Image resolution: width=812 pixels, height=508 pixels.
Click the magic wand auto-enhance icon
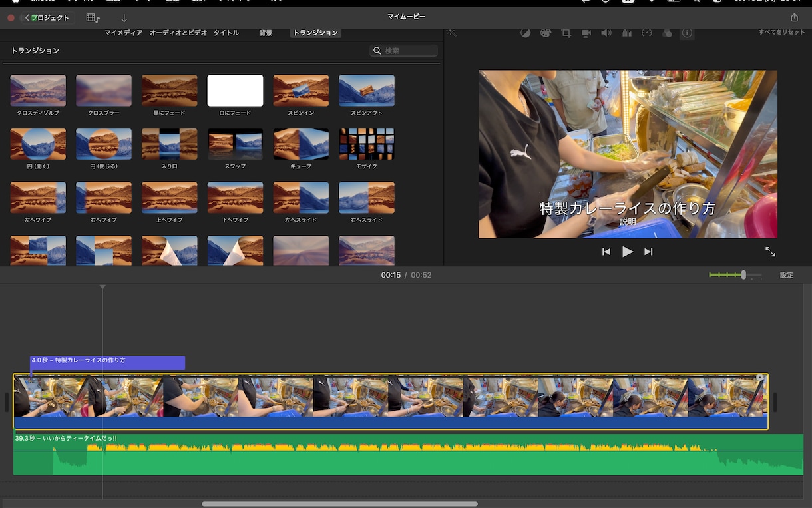click(452, 33)
